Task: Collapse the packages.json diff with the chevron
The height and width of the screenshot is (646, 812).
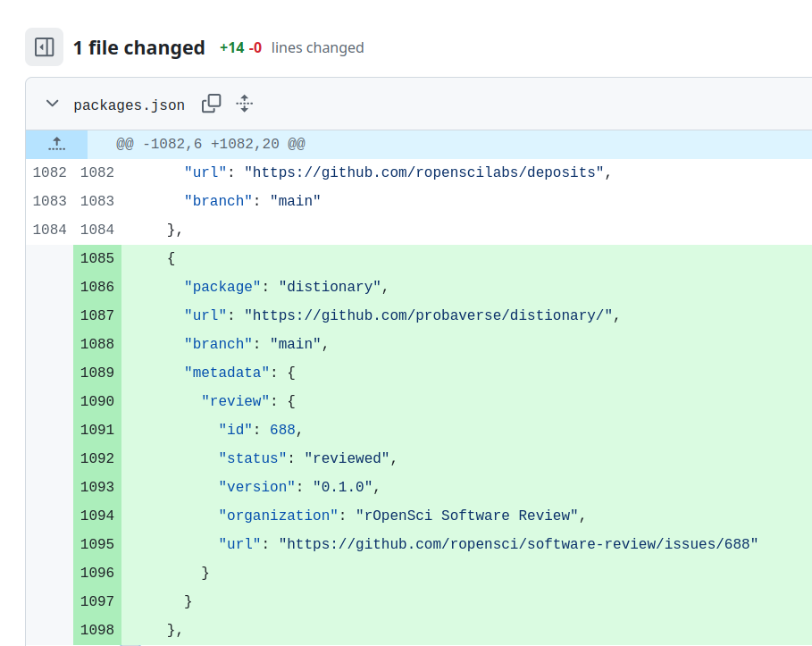Action: tap(52, 104)
